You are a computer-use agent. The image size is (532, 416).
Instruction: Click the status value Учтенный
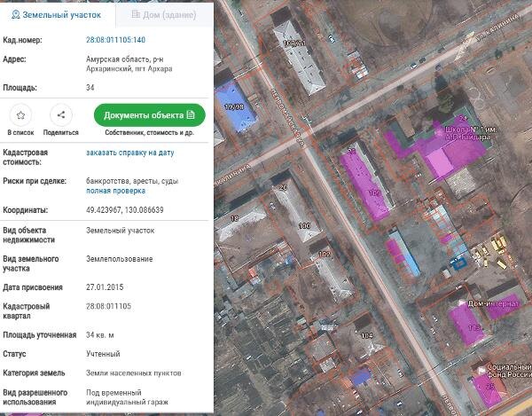(x=103, y=354)
